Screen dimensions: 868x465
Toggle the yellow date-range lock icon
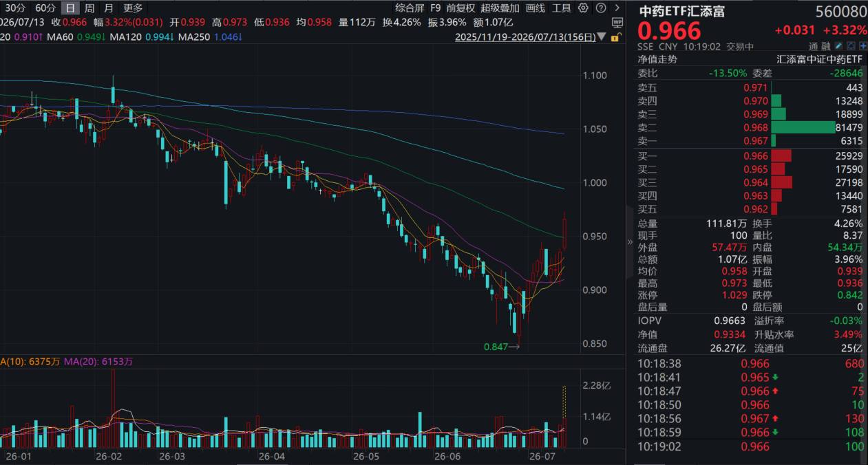616,37
